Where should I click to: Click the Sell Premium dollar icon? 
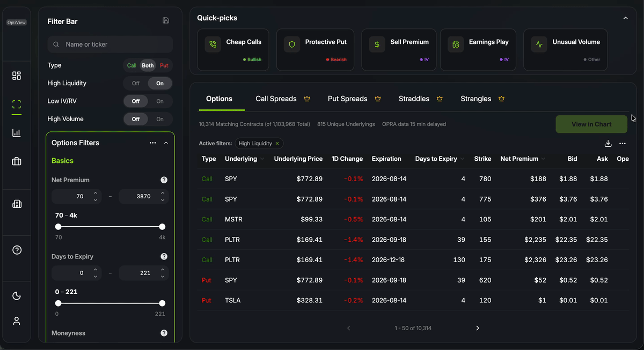pyautogui.click(x=377, y=44)
